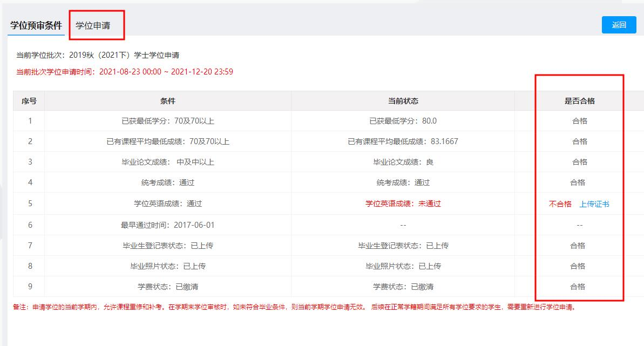Click the blue 返回 button
Screen dimensions: 644x346
pos(619,25)
